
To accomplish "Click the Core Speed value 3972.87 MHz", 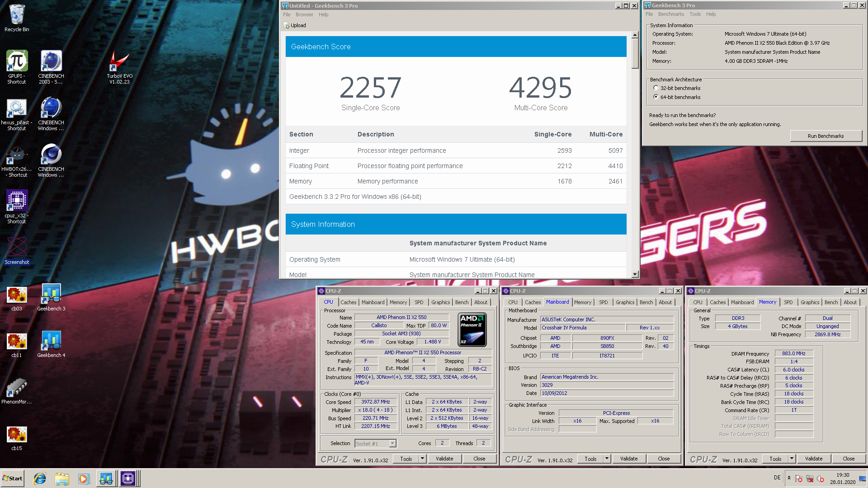I will click(x=375, y=402).
